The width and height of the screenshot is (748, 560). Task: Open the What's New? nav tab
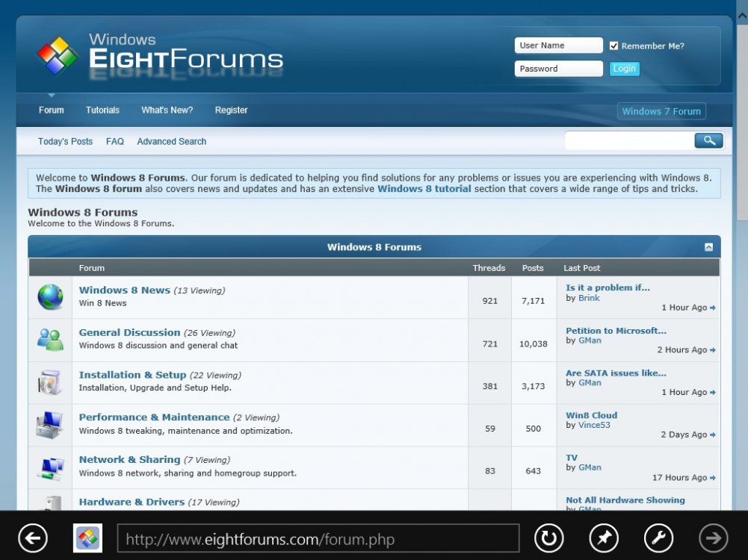[167, 110]
